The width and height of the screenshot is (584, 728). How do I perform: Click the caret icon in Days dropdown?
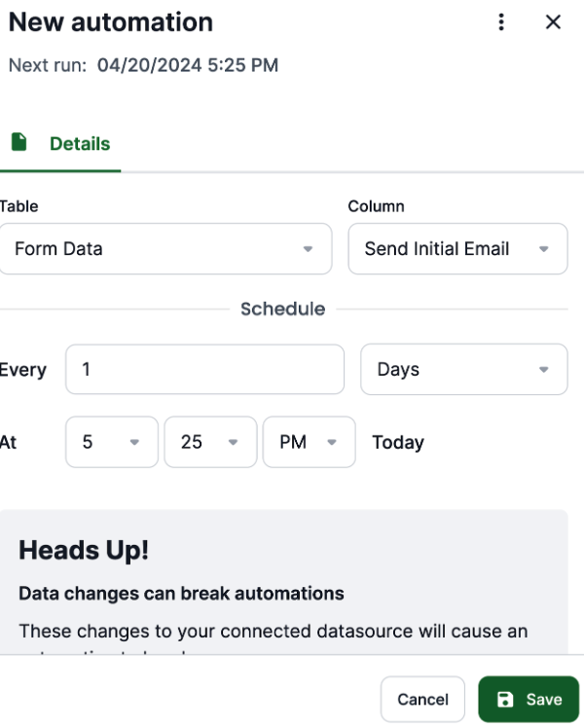[x=544, y=370]
